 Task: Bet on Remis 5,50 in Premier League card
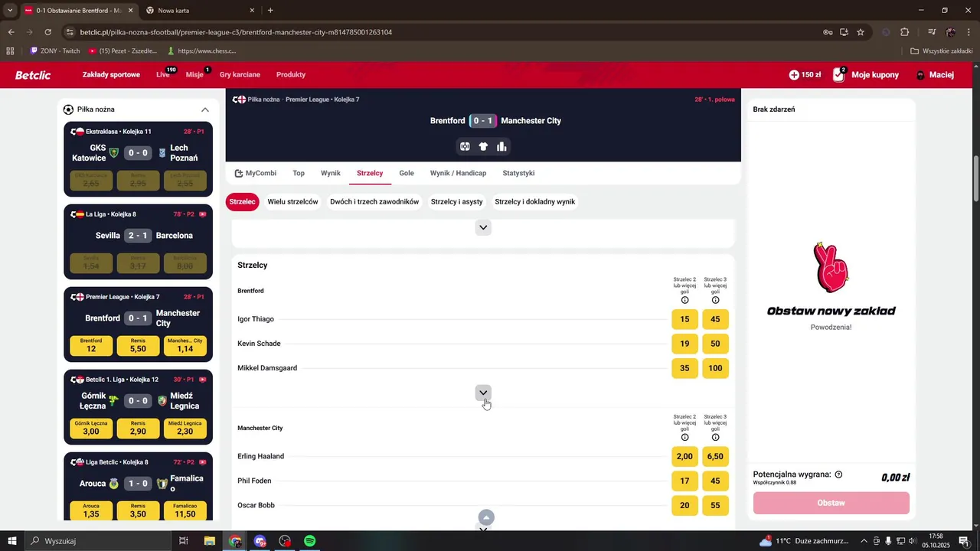(x=139, y=345)
